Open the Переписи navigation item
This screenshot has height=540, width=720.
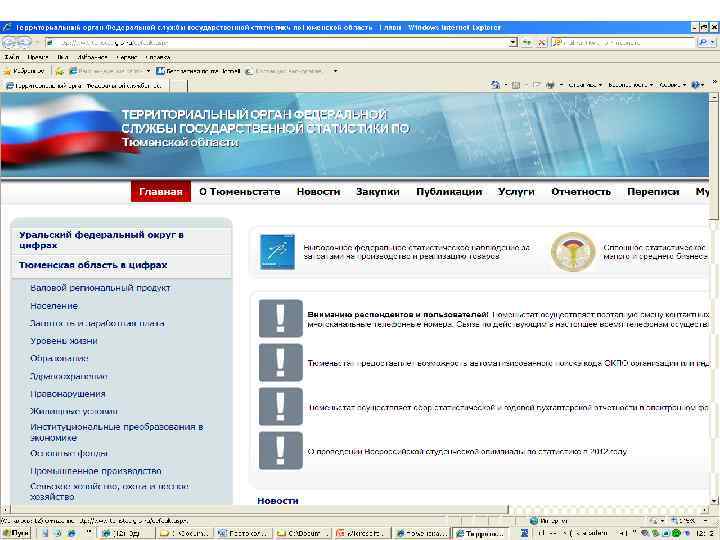653,191
